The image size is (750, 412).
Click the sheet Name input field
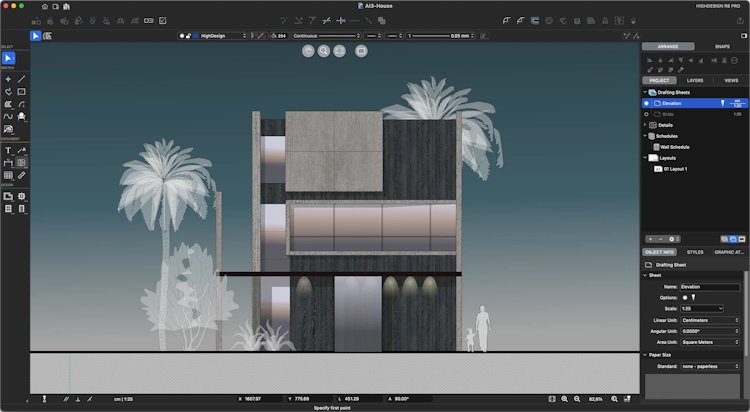click(709, 287)
